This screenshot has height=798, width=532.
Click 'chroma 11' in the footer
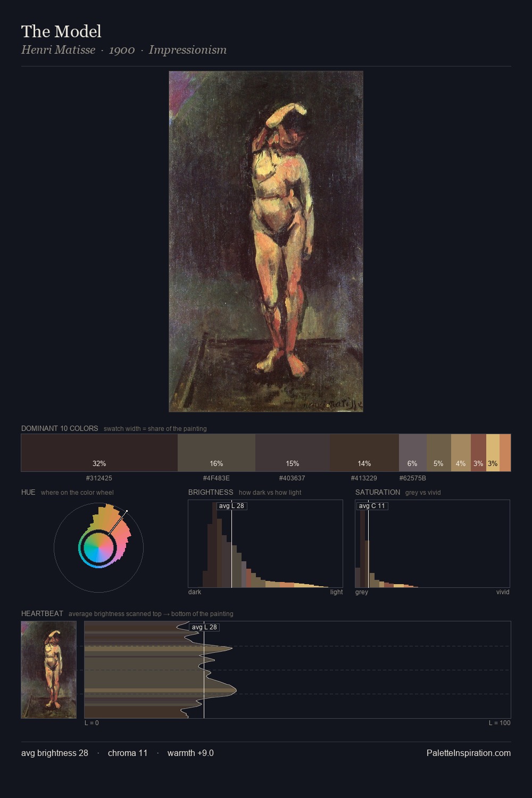pyautogui.click(x=128, y=753)
